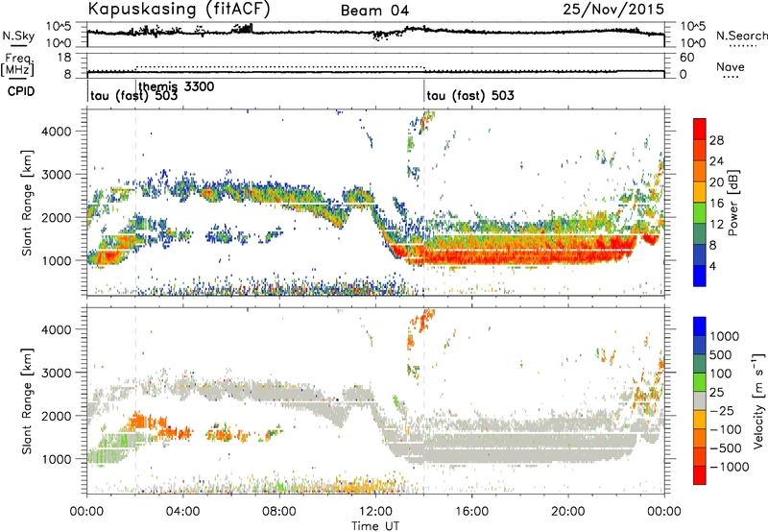Click the date '25/Nov/2015'
The width and height of the screenshot is (768, 532).
(x=613, y=10)
